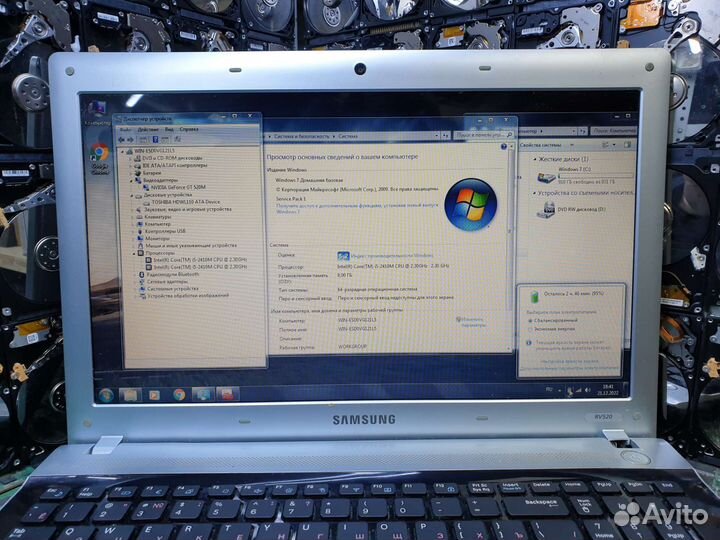Click Свойства системы button in Computer window
This screenshot has width=720, height=540.
pyautogui.click(x=541, y=145)
